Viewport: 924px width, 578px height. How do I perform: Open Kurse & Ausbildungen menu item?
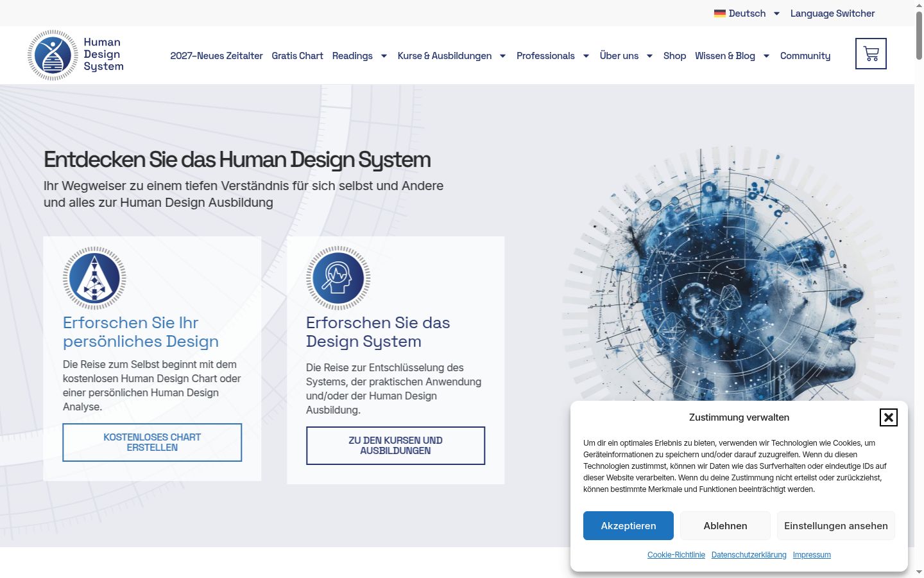coord(445,56)
